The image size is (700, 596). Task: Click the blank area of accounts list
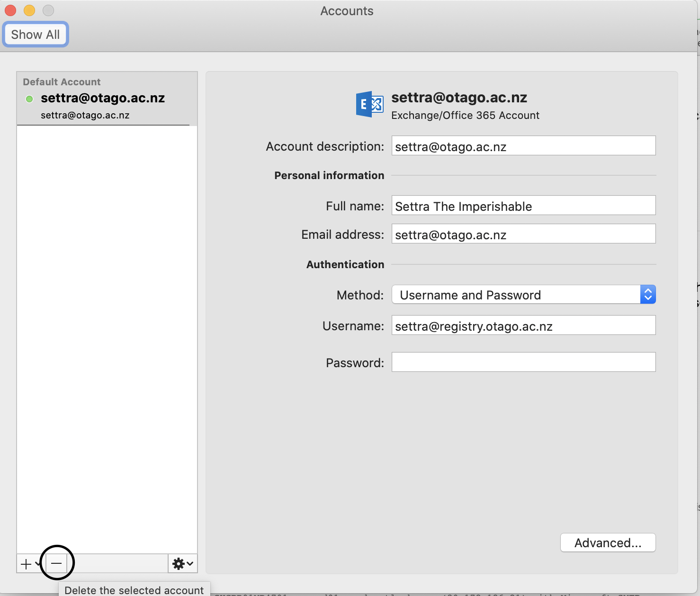pos(107,332)
